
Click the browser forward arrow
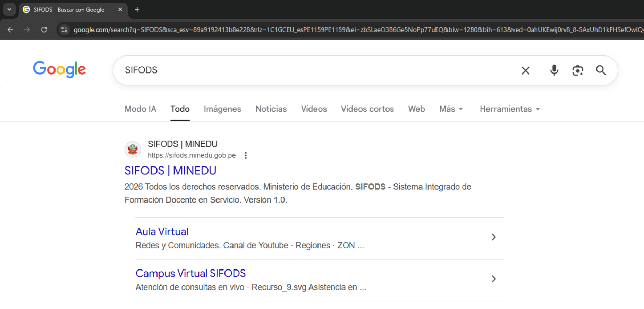(27, 30)
